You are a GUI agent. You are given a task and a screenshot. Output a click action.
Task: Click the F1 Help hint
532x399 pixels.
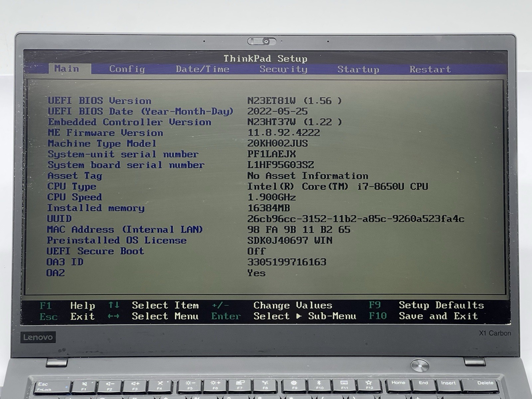[x=67, y=305]
